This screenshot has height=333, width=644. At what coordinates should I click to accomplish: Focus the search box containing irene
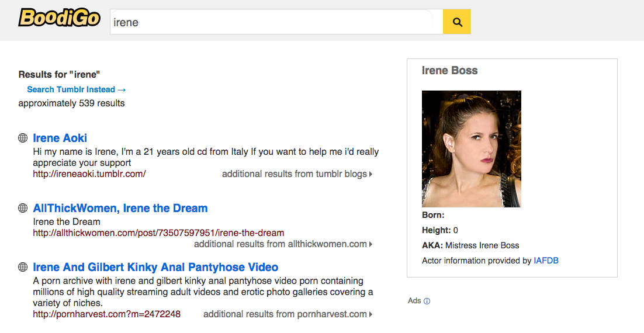click(x=276, y=22)
